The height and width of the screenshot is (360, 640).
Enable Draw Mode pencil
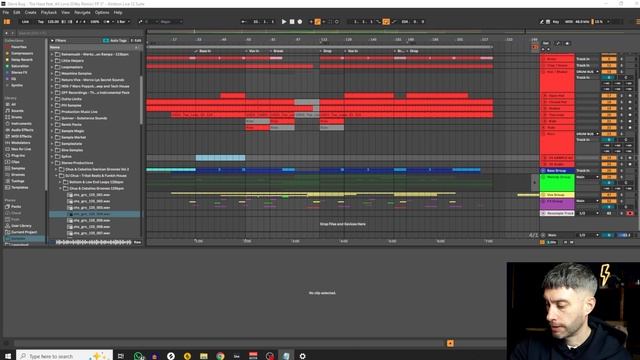coord(542,22)
